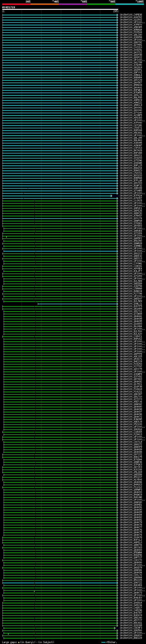Click the purple ~60% scale segment
Screen dimensions: 146x644
tap(73, 4)
